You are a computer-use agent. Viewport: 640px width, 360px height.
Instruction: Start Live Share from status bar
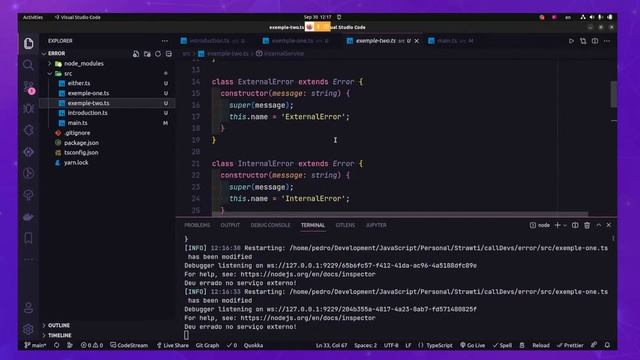pos(173,345)
